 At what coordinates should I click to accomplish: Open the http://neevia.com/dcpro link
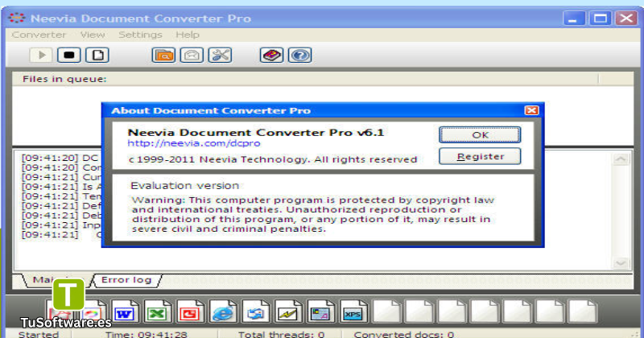point(194,143)
